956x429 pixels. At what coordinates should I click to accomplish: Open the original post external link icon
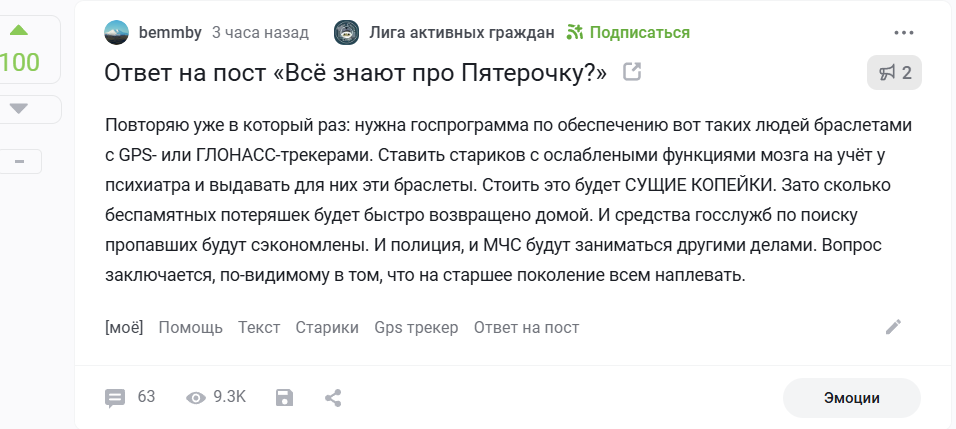[x=632, y=72]
